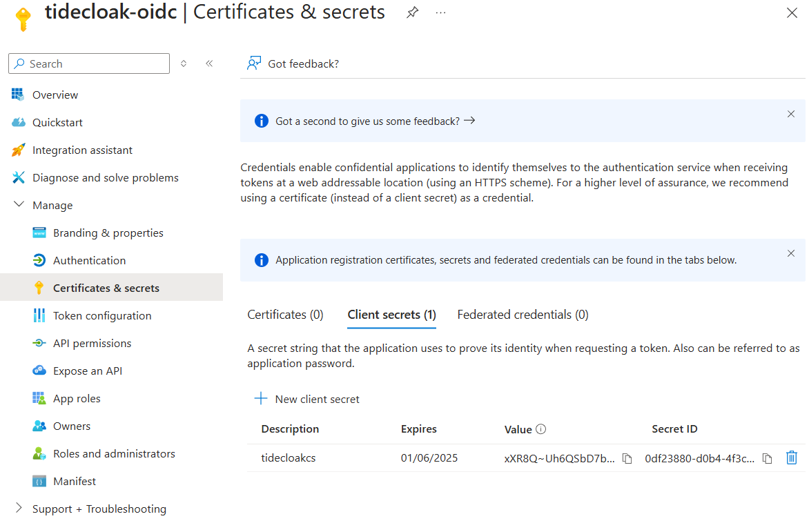Click the Expose an API cloud icon
Screen dimensions: 809x532
coord(39,370)
